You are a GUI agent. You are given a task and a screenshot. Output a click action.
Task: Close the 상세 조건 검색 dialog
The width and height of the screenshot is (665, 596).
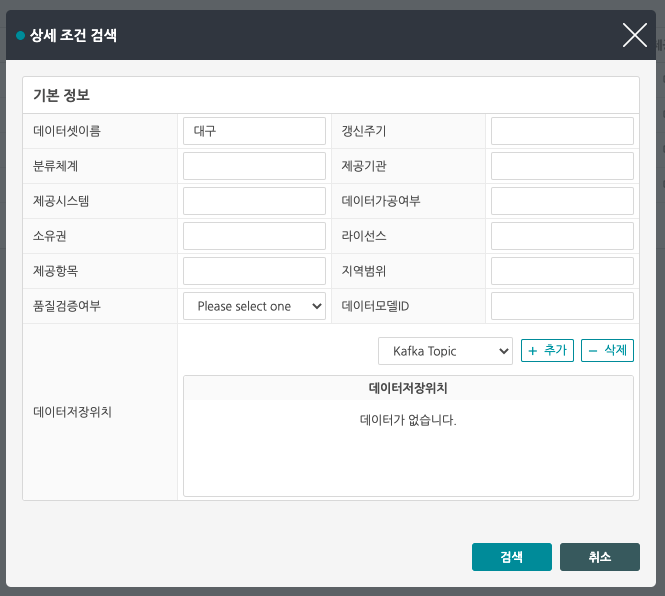[635, 36]
